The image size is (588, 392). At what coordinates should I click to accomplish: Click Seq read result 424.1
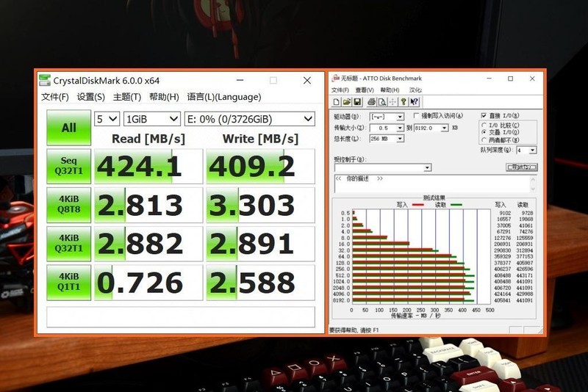(148, 166)
